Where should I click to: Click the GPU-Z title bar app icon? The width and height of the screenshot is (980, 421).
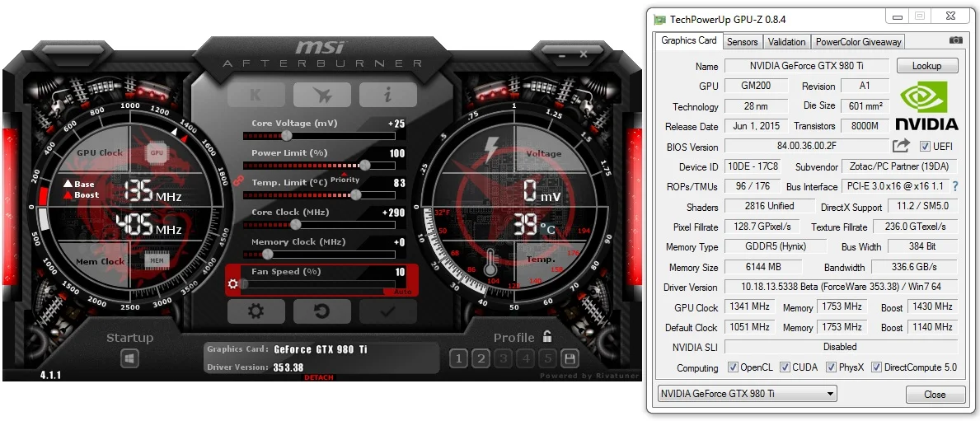659,20
